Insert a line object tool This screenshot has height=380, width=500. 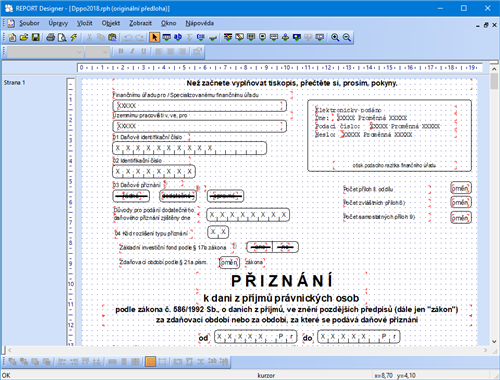212,37
